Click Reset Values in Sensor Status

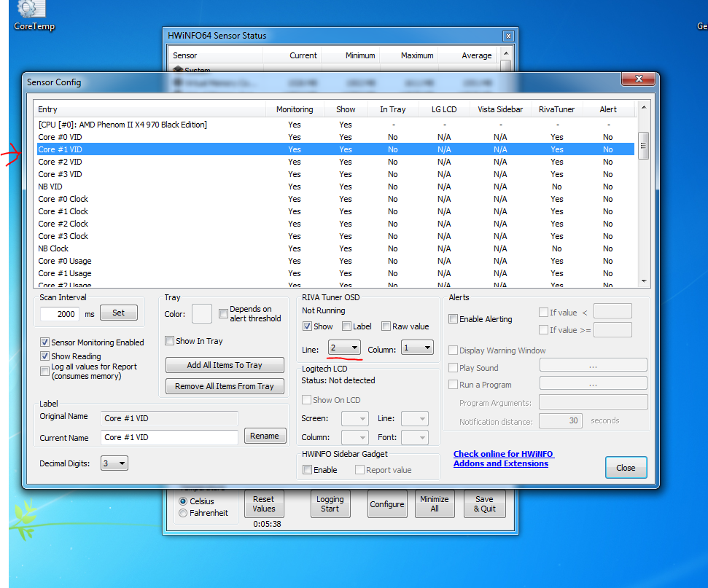[x=264, y=504]
